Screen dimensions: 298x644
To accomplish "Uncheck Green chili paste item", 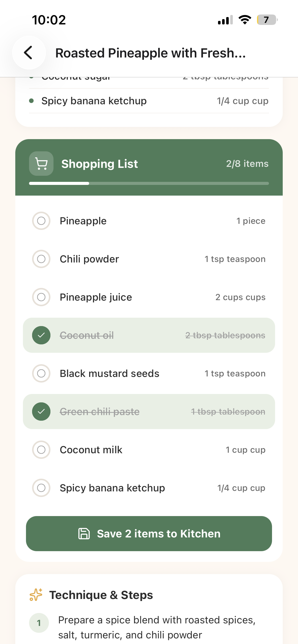I will tap(41, 412).
